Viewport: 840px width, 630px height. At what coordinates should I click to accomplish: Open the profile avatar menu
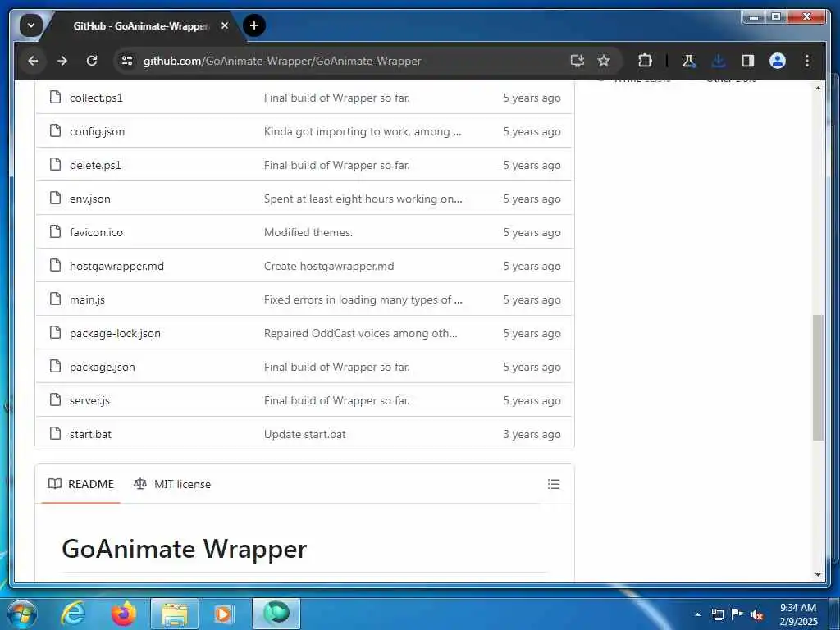(x=778, y=61)
